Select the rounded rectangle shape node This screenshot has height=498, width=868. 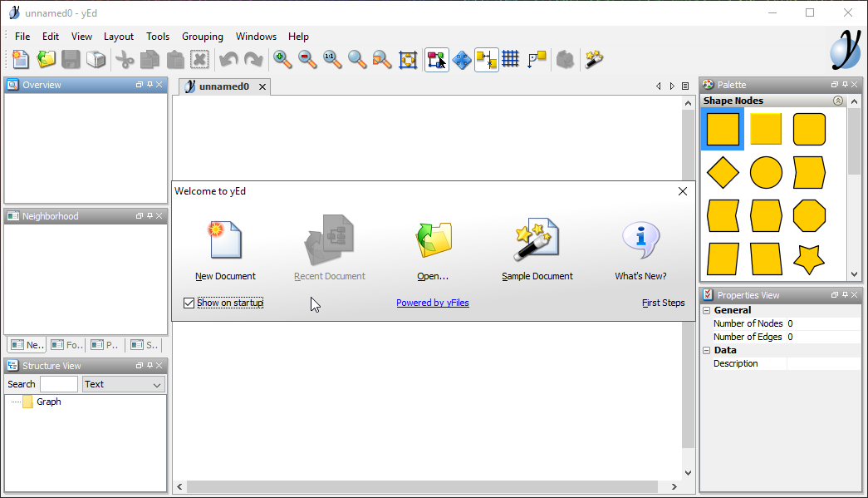(x=809, y=129)
